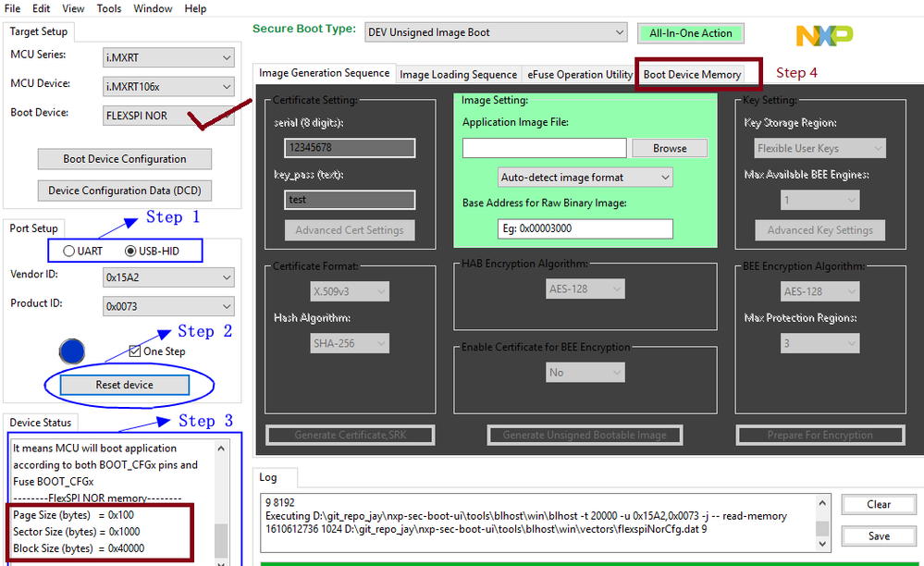Open the MCU Device i.MXRT106x dropdown

click(x=168, y=87)
